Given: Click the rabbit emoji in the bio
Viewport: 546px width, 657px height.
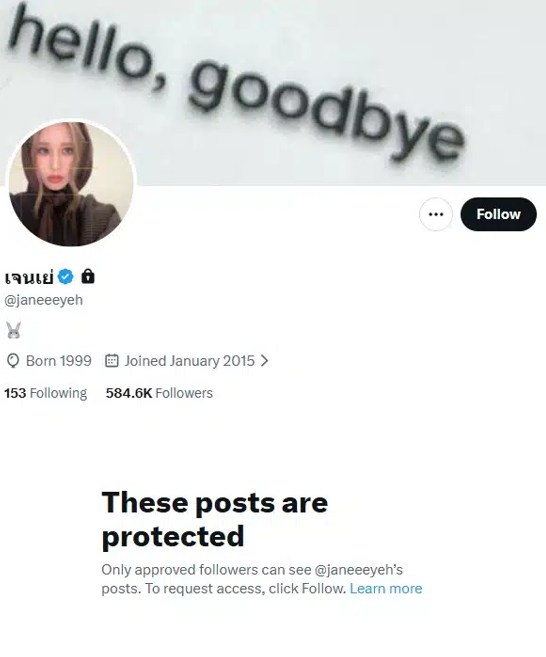Looking at the screenshot, I should tap(13, 330).
